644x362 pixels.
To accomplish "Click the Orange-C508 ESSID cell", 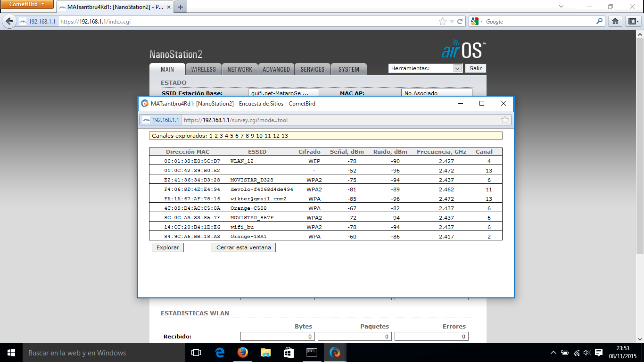I will [248, 208].
